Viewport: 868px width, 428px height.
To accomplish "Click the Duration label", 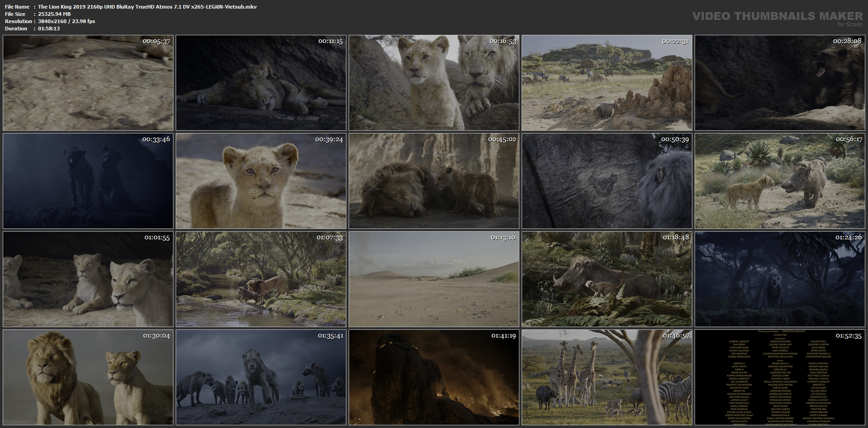I will click(x=16, y=29).
